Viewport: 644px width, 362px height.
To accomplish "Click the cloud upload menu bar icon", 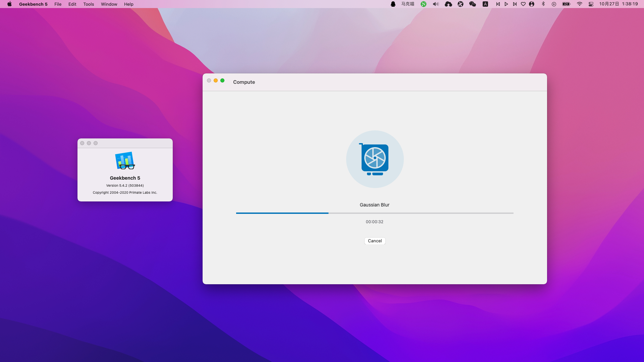I will pyautogui.click(x=448, y=4).
